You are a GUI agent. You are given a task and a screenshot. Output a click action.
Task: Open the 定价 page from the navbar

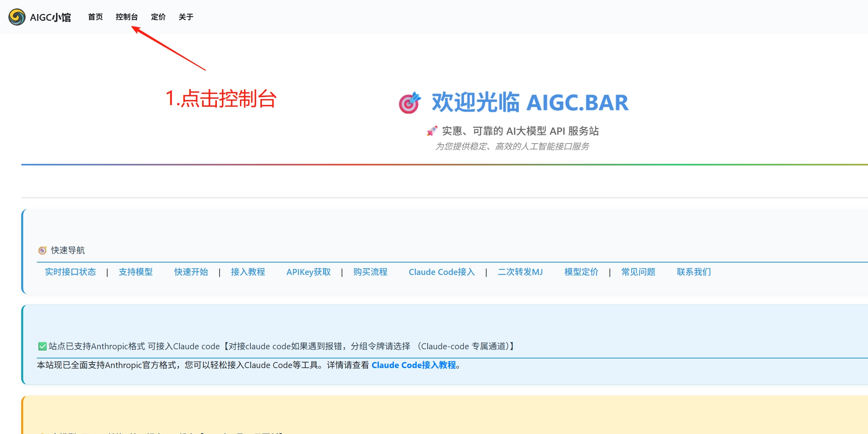point(158,17)
